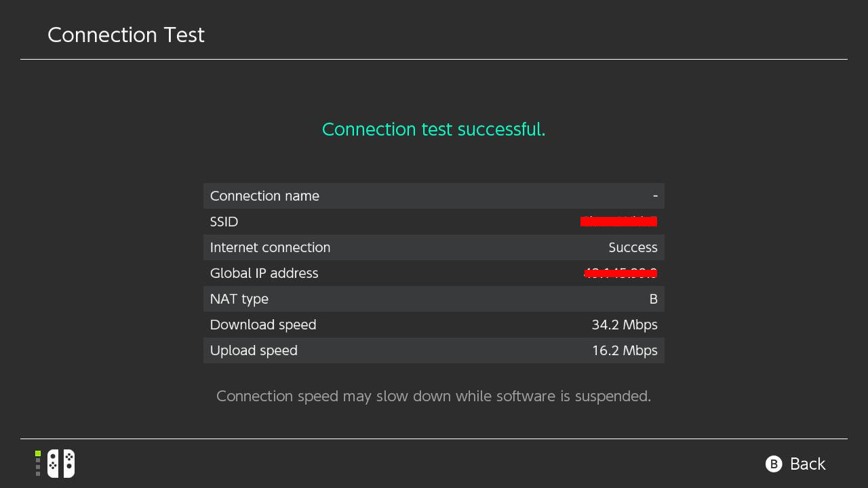Click the 34.2 Mbps download value
The width and height of the screenshot is (868, 488).
625,325
